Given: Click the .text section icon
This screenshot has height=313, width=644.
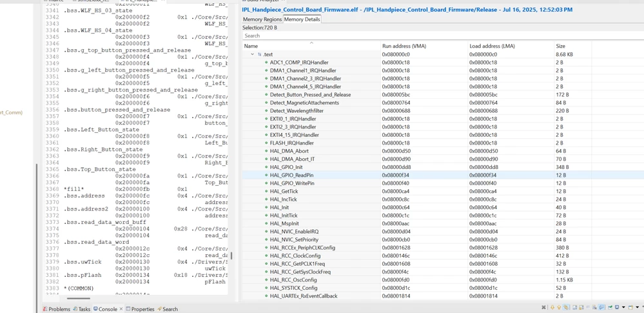Looking at the screenshot, I should [x=260, y=54].
